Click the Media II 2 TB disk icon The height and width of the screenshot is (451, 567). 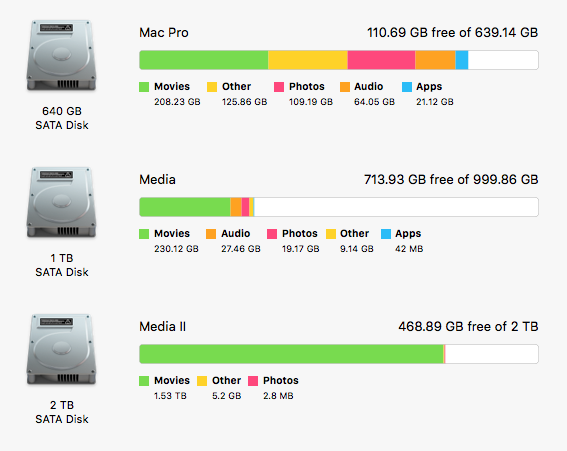61,349
